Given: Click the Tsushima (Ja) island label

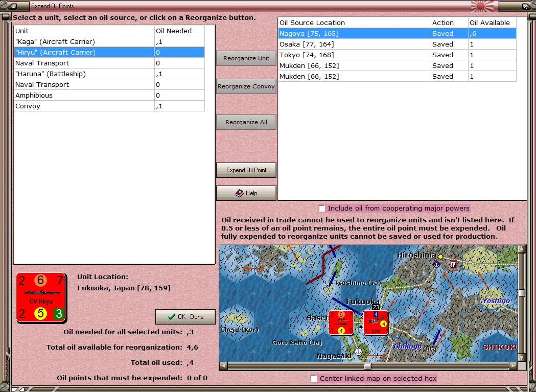Looking at the screenshot, I should [357, 283].
